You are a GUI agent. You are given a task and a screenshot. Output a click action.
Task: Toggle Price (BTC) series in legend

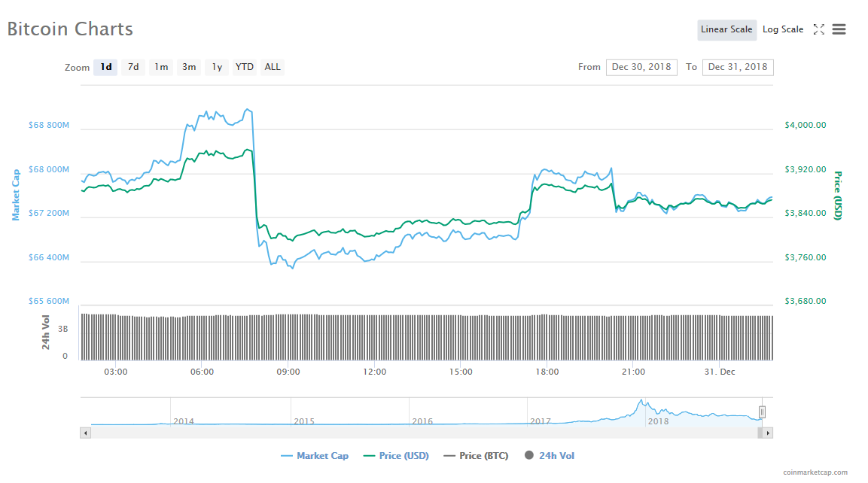click(476, 456)
